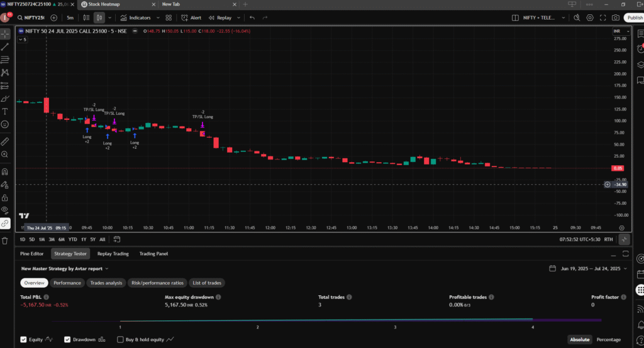Start bar Replay mode
The height and width of the screenshot is (348, 644).
pos(220,18)
